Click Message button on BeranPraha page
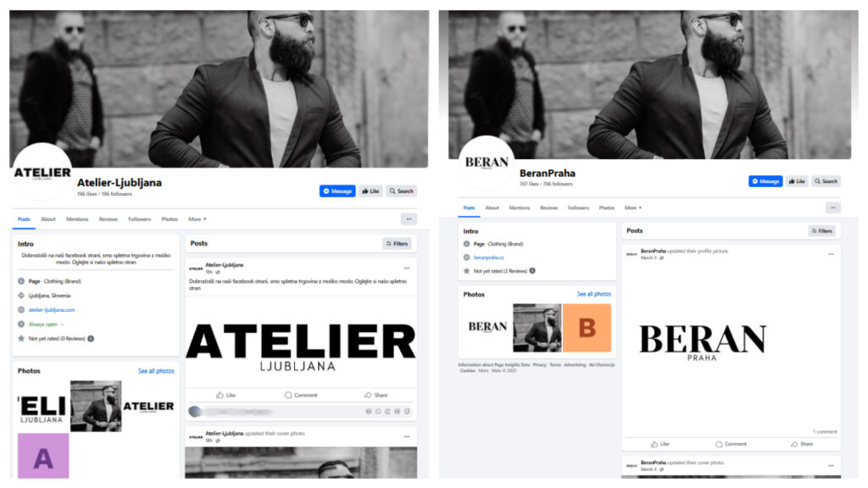This screenshot has height=488, width=868. point(765,181)
